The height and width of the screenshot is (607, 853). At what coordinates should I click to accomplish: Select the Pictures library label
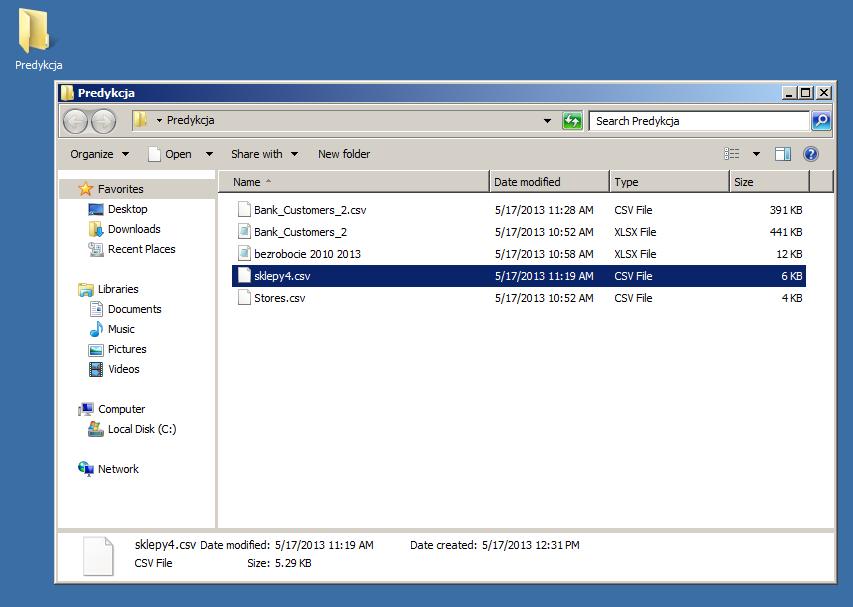pos(127,349)
